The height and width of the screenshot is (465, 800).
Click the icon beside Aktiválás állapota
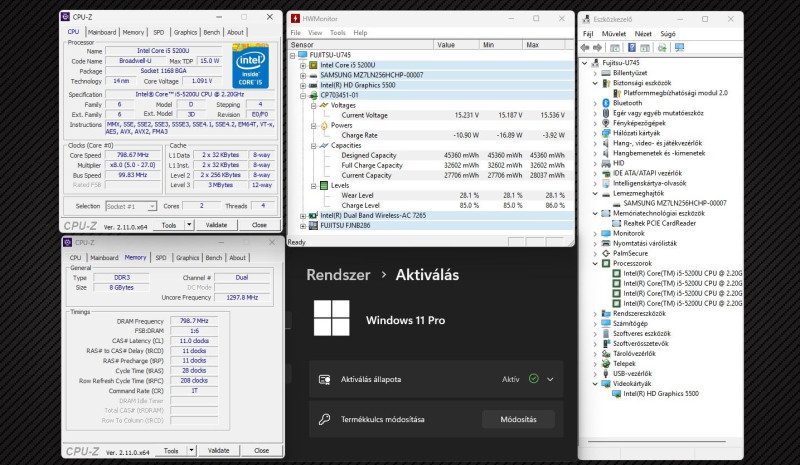point(324,379)
